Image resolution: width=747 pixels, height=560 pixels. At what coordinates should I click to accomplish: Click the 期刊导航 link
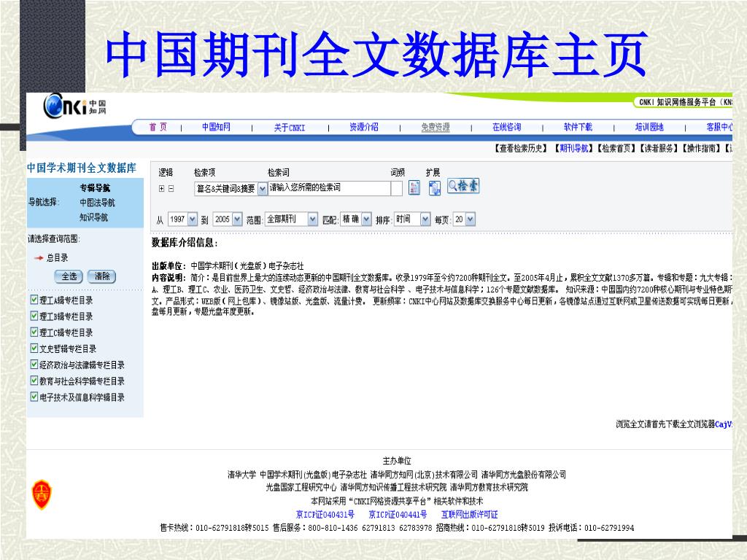pos(574,149)
